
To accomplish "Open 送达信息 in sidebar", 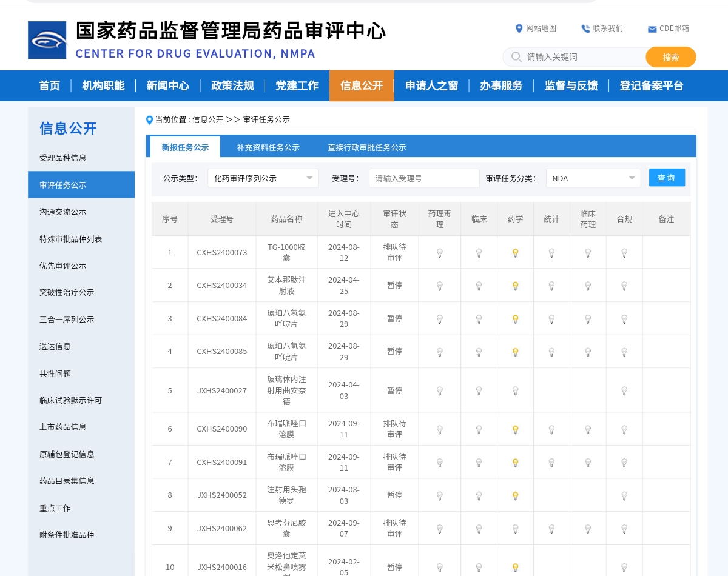I will pyautogui.click(x=81, y=346).
